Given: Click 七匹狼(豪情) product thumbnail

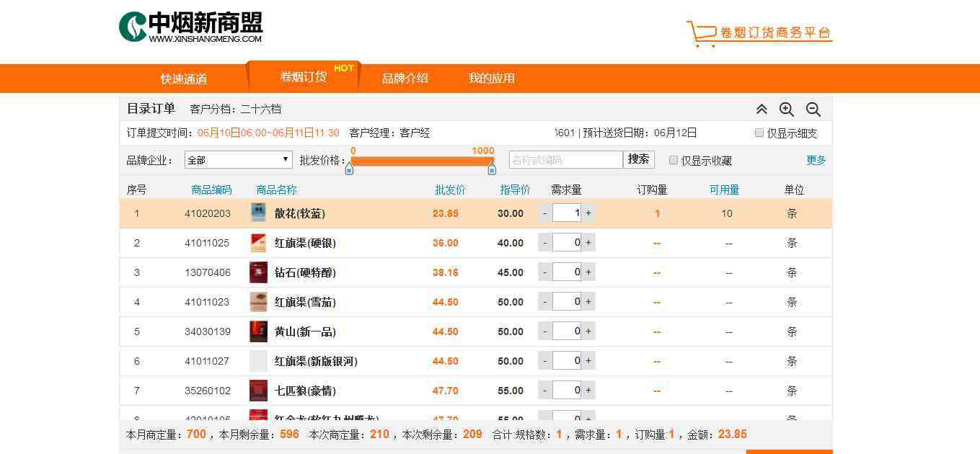Looking at the screenshot, I should (258, 391).
